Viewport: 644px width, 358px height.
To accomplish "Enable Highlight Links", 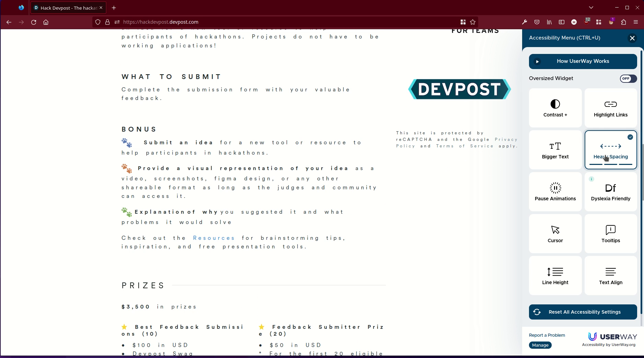I will [x=610, y=108].
